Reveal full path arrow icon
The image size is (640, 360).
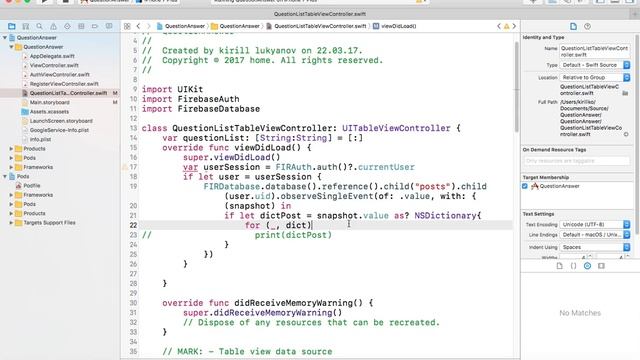click(x=626, y=134)
